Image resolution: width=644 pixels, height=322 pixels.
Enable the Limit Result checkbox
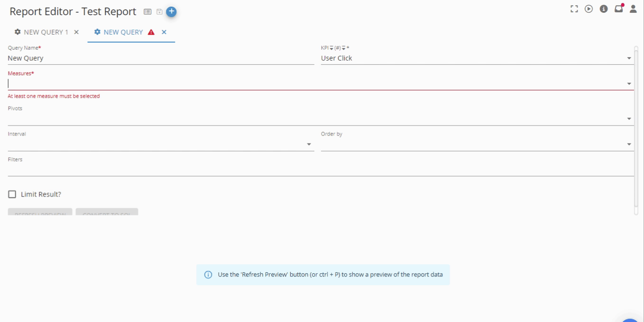[11, 194]
